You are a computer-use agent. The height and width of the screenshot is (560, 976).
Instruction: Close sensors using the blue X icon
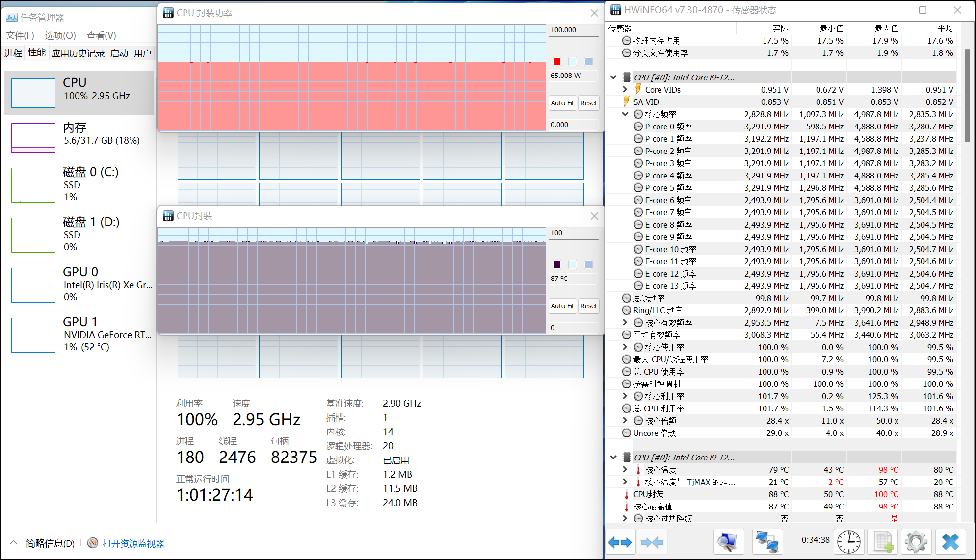tap(950, 542)
